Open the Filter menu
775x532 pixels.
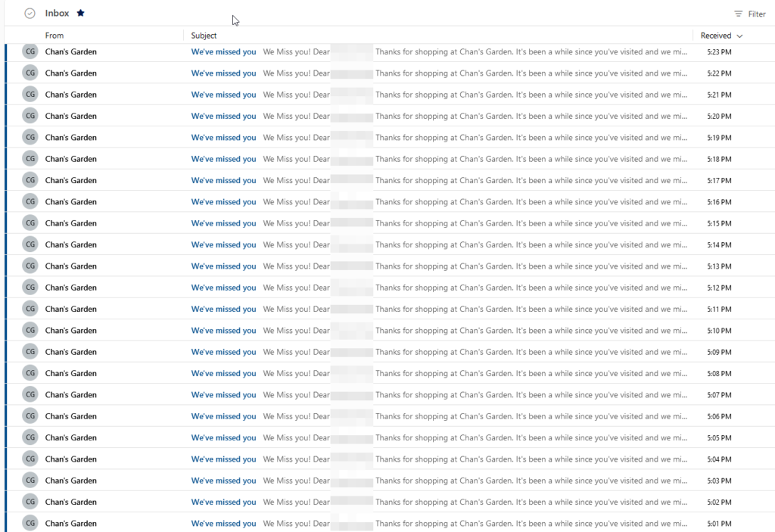pyautogui.click(x=756, y=14)
